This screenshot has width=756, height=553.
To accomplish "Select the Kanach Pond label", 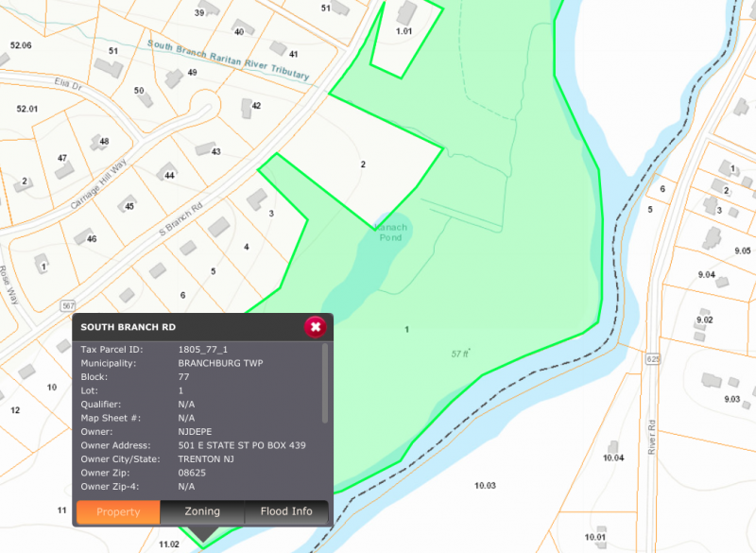I will point(389,232).
